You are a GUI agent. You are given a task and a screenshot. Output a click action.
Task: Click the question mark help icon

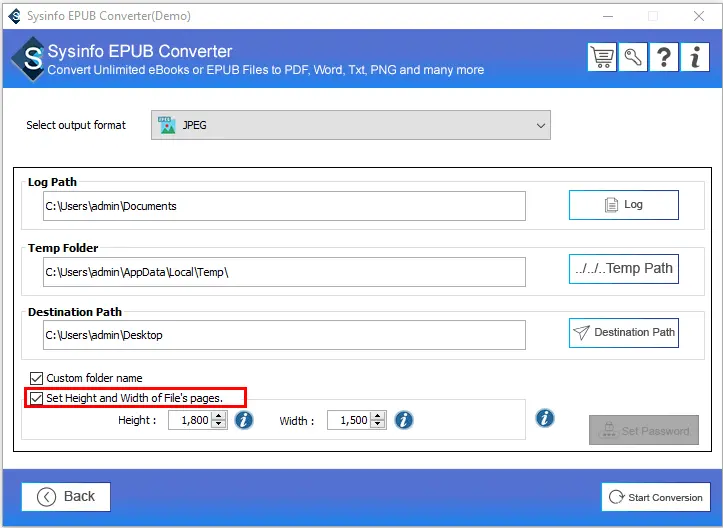pyautogui.click(x=664, y=57)
